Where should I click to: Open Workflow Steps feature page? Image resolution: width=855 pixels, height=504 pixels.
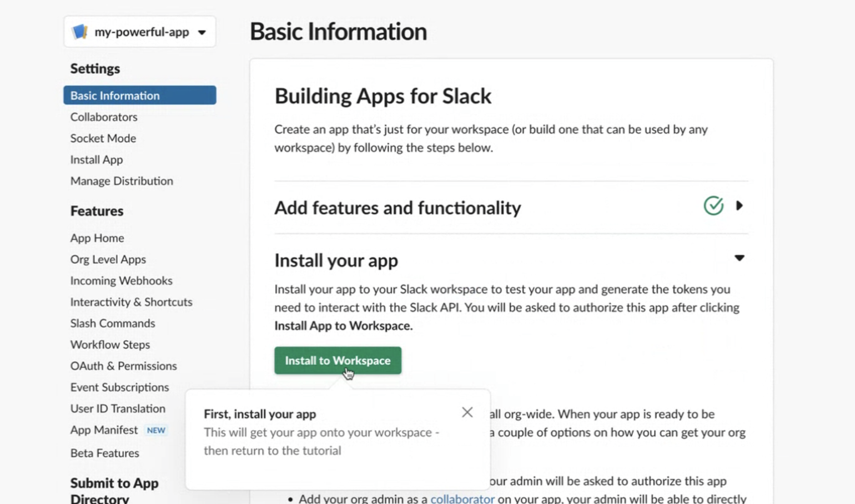(110, 345)
